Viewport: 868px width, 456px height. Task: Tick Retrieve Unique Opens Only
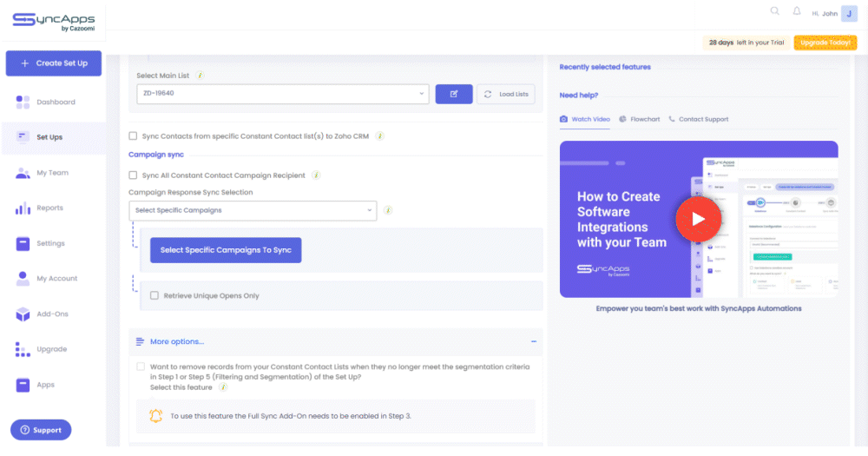pyautogui.click(x=155, y=295)
